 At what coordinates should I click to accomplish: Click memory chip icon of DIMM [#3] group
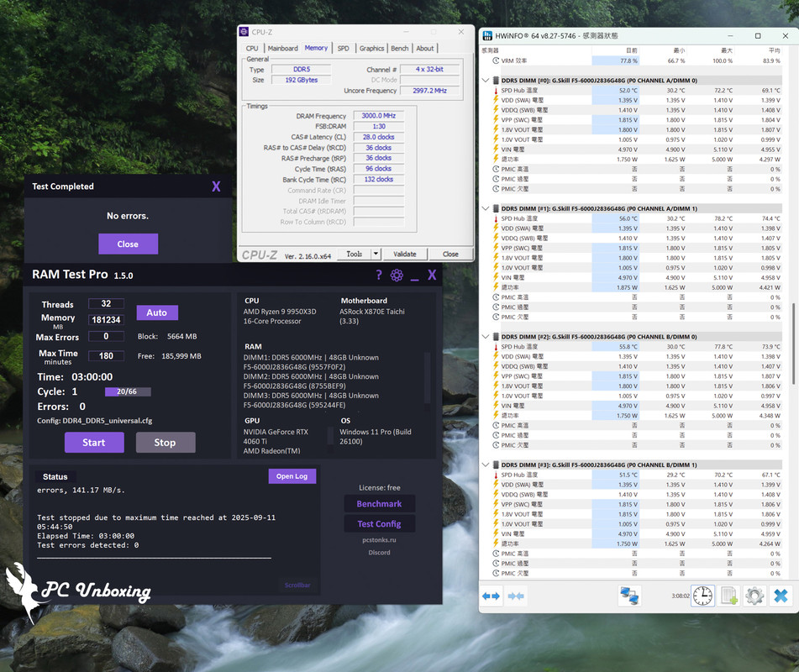coord(496,465)
